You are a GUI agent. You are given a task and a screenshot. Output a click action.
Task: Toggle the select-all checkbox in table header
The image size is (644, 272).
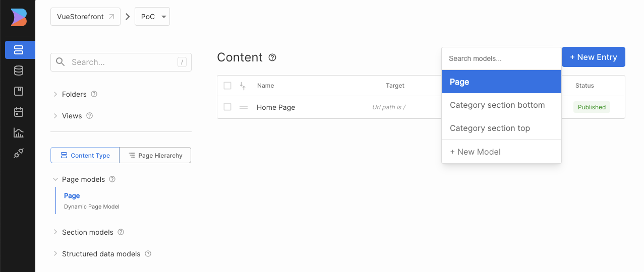[x=227, y=86]
